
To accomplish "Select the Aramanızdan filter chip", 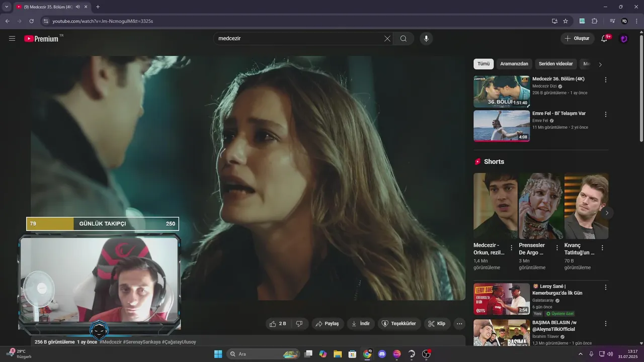I will 514,64.
